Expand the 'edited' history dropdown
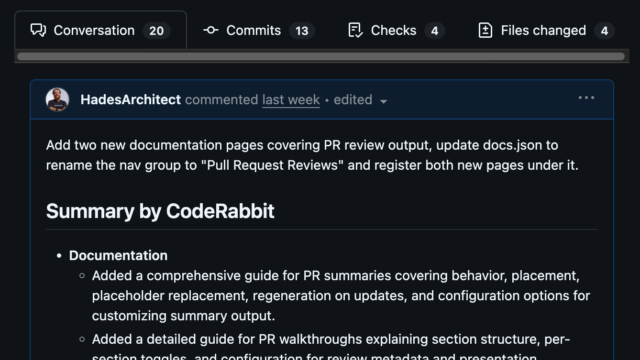The image size is (640, 360). (360, 100)
